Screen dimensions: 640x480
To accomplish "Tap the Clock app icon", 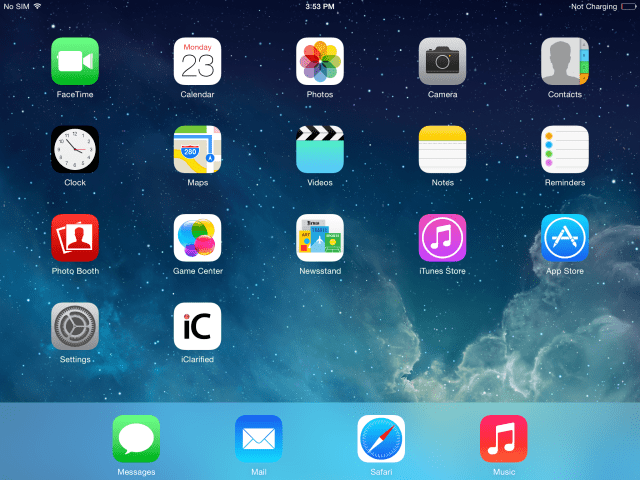I will pos(75,149).
